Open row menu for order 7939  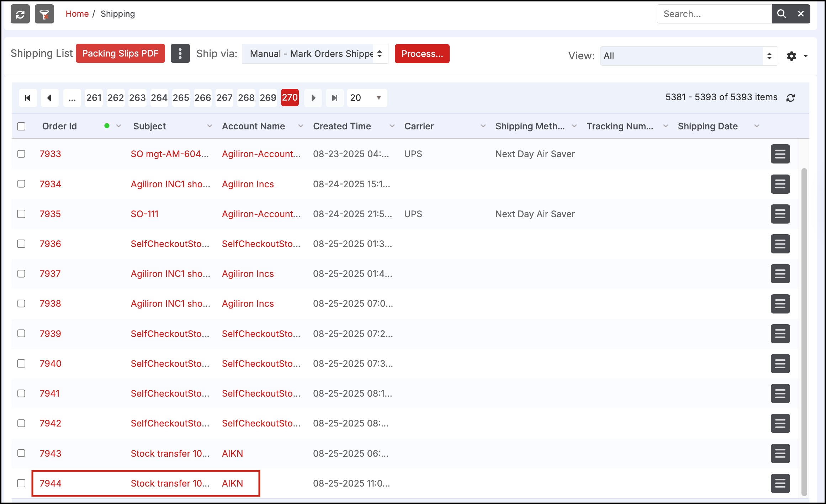coord(780,334)
